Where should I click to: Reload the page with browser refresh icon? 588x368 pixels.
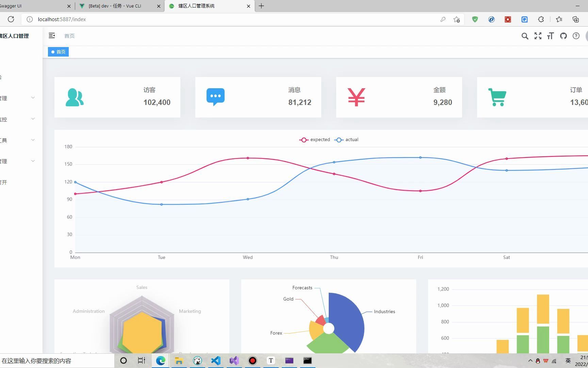11,19
